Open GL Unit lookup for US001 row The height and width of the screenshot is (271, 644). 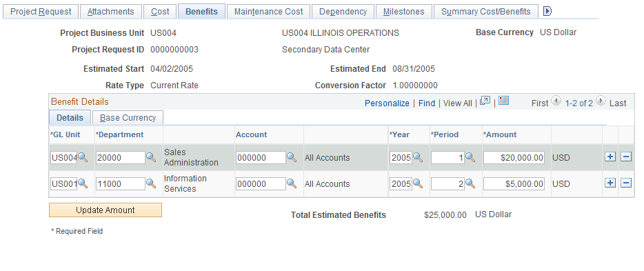click(83, 183)
